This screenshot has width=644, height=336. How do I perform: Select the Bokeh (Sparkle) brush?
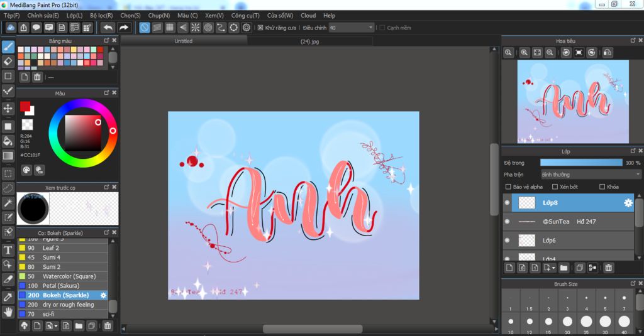click(x=63, y=295)
